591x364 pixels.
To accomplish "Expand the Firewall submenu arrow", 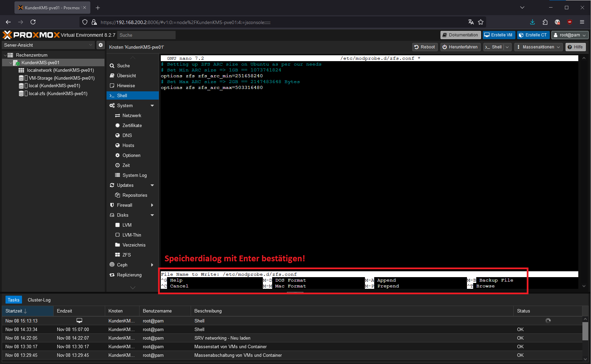I will 152,205.
